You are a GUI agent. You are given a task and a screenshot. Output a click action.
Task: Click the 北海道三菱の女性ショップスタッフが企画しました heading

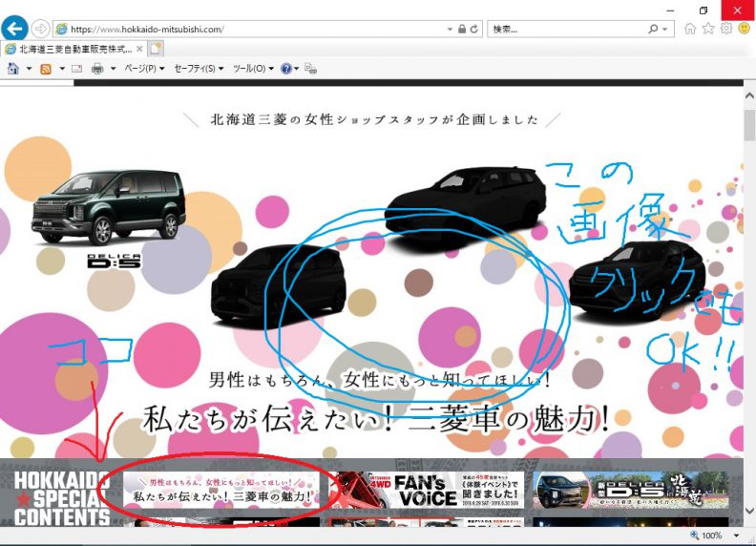[373, 119]
